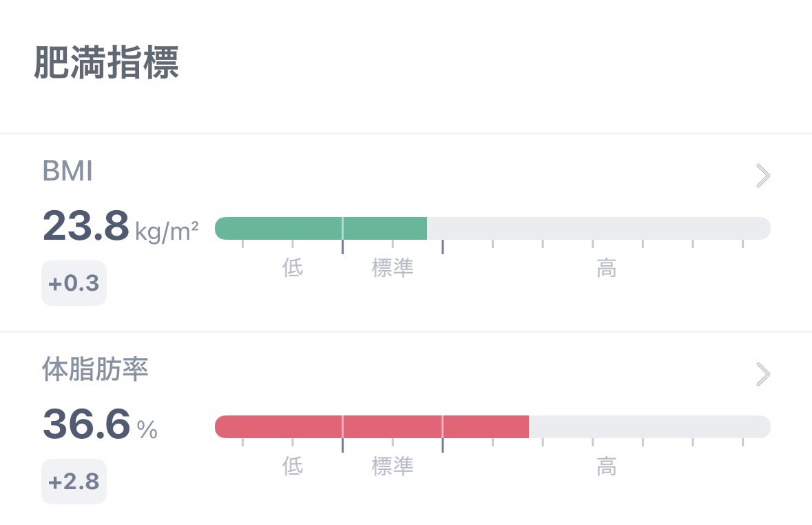The image size is (812, 525).
Task: Tap the 高 label under BMI bar
Action: tap(606, 268)
